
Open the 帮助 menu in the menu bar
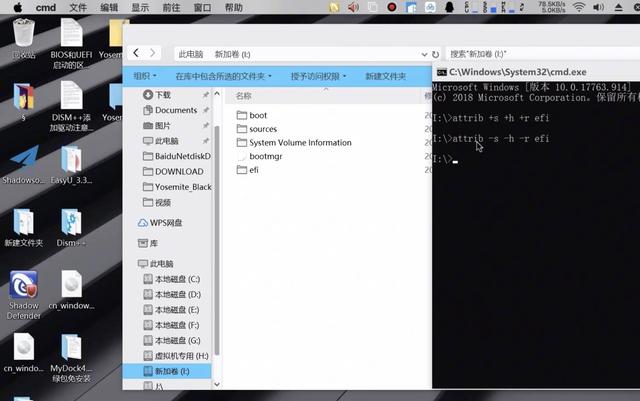click(234, 7)
